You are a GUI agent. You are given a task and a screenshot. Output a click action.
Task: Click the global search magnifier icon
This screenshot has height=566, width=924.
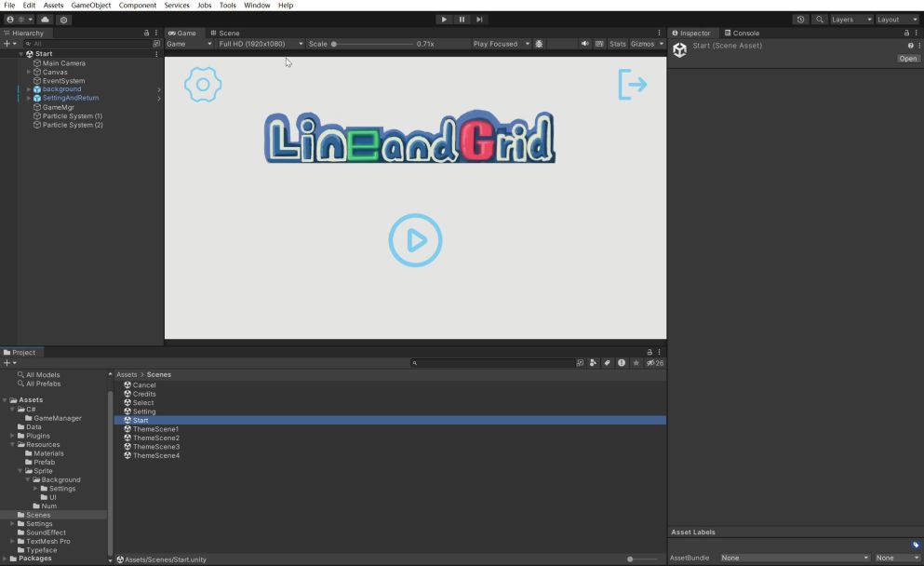820,20
